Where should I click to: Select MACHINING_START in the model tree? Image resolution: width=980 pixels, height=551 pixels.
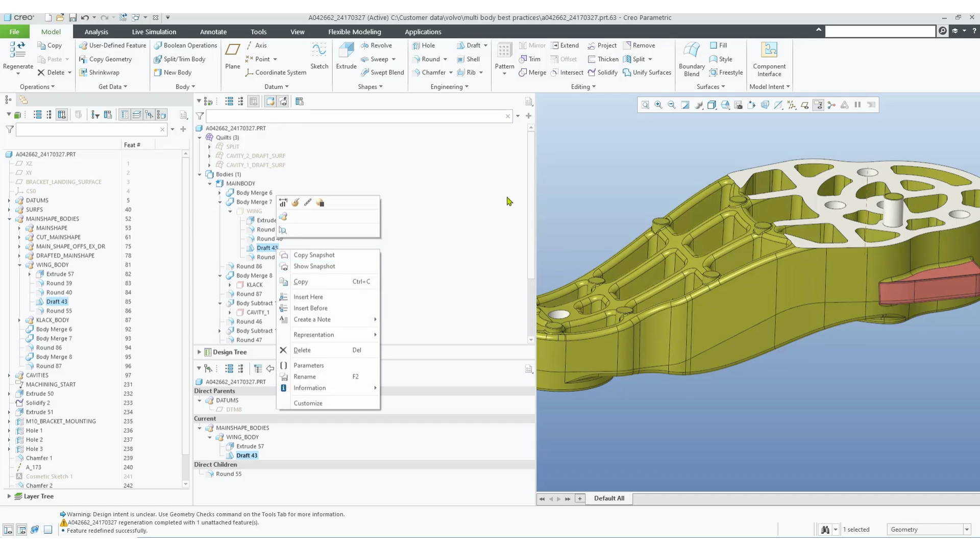pos(51,385)
